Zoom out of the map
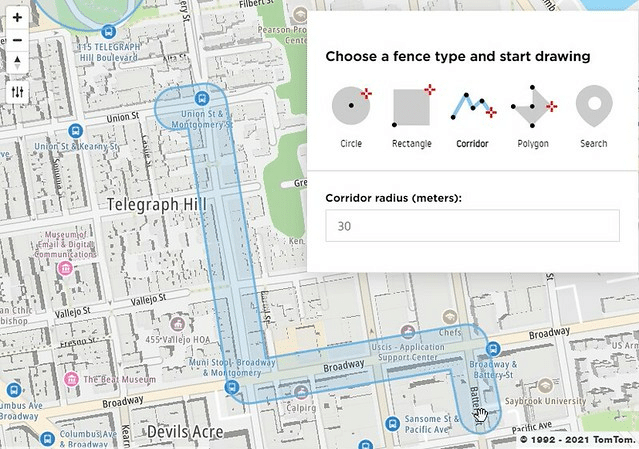 (x=17, y=41)
